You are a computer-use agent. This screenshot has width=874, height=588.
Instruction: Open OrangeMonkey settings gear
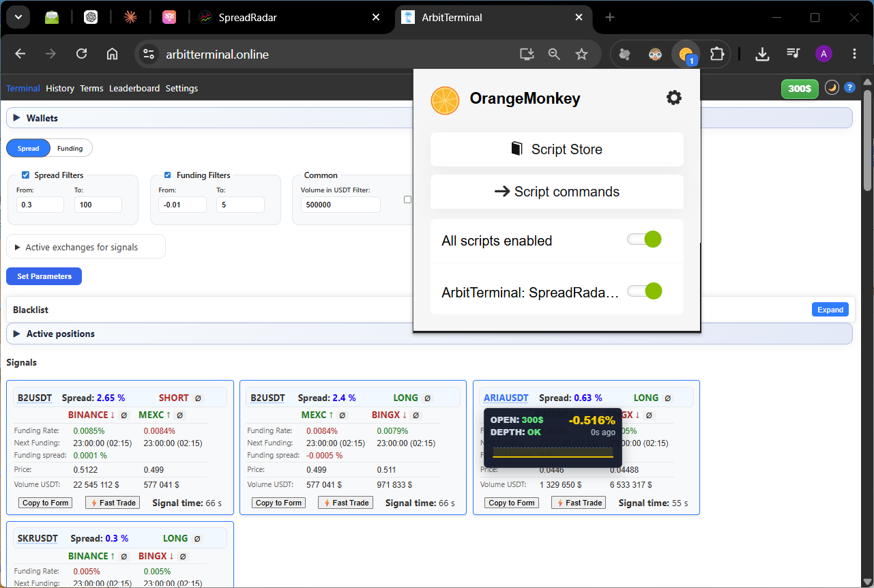pos(673,98)
